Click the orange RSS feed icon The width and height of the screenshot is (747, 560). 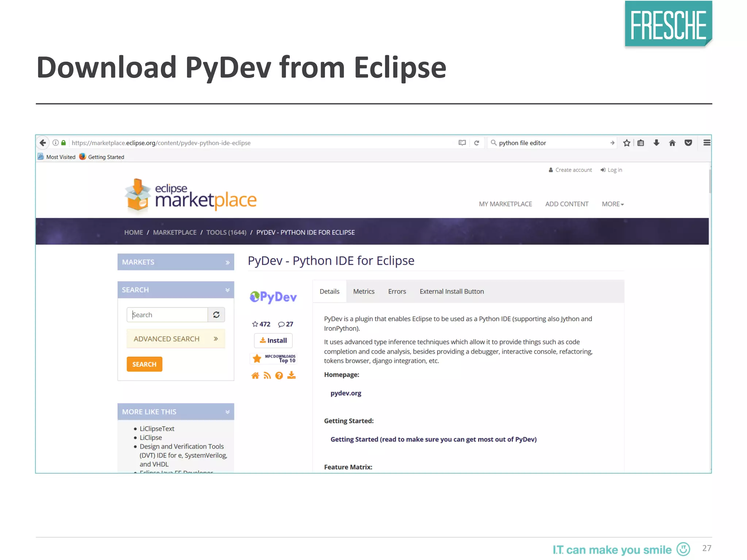267,376
